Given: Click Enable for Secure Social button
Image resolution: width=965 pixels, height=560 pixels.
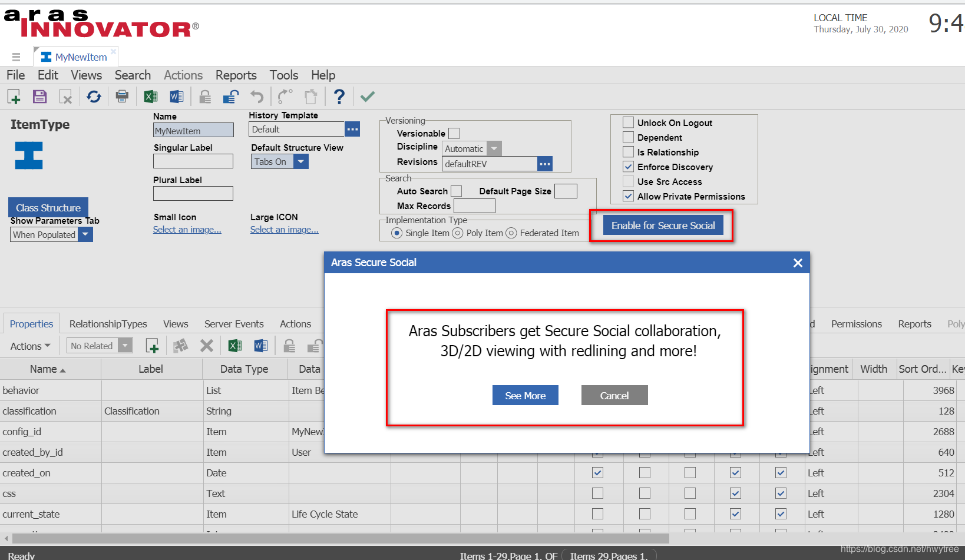Looking at the screenshot, I should 663,226.
